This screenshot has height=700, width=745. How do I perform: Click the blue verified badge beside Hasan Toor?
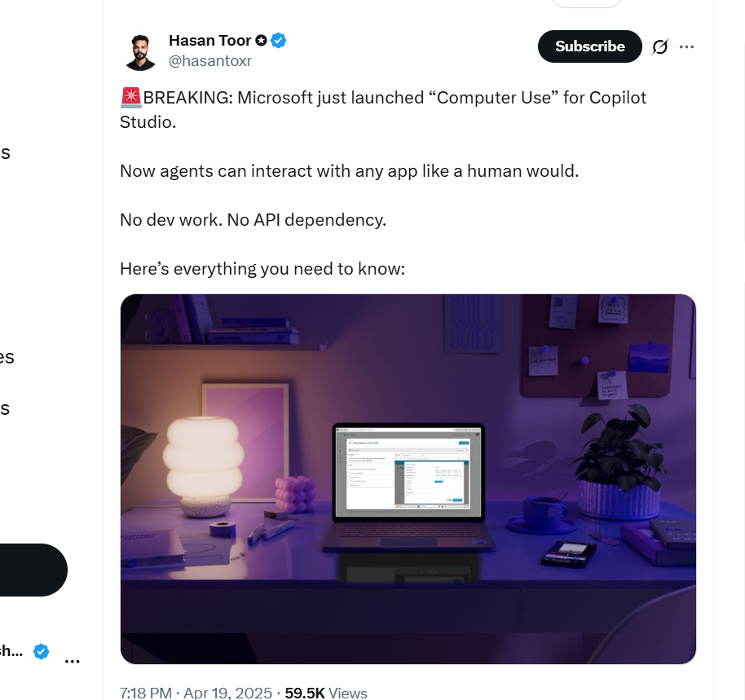pyautogui.click(x=279, y=40)
